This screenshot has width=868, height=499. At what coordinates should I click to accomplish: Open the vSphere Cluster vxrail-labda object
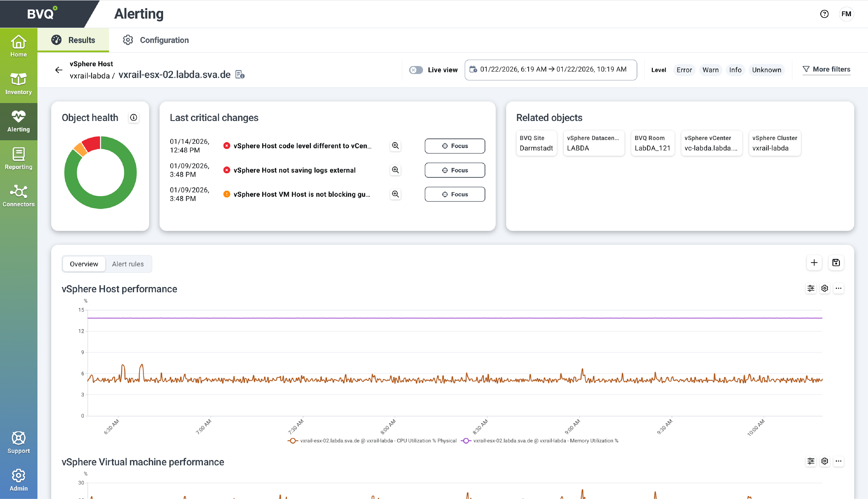[x=774, y=143]
